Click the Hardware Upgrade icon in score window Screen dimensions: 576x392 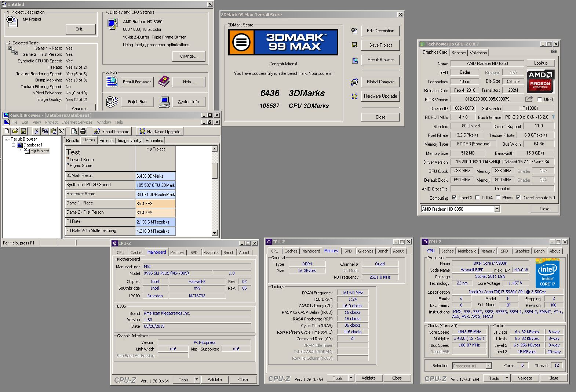pos(354,96)
